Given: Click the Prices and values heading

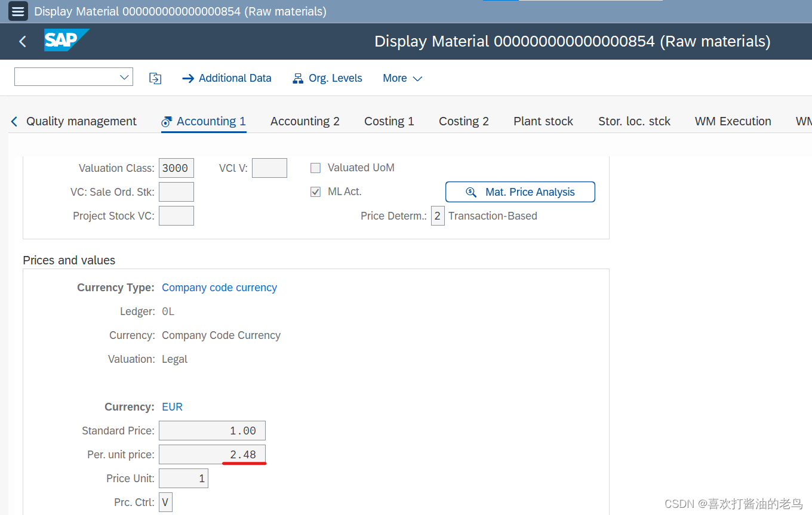Looking at the screenshot, I should [69, 260].
